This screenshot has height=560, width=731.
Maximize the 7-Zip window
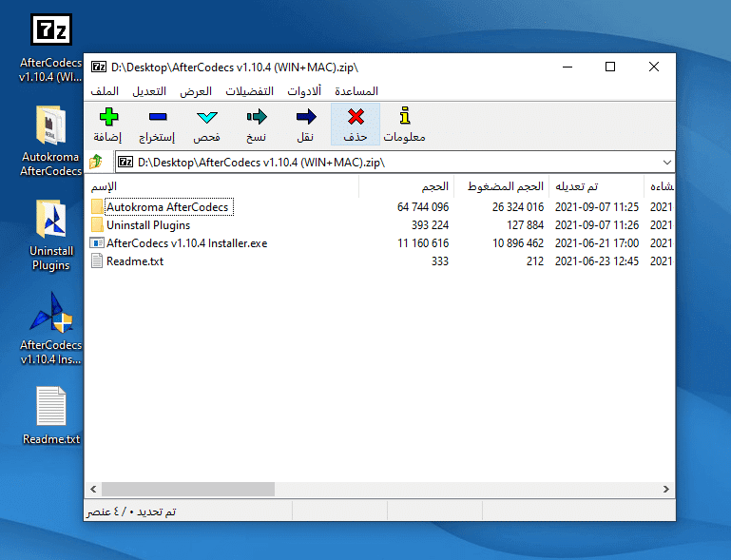609,68
